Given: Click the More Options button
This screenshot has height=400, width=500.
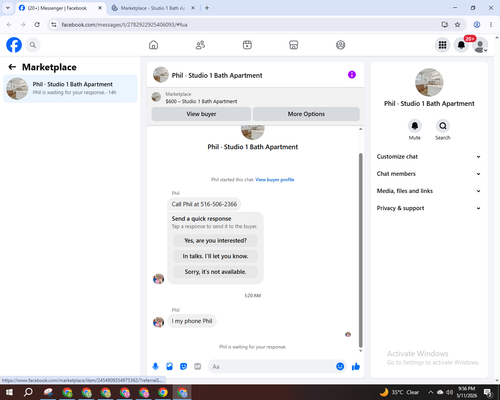Looking at the screenshot, I should (x=306, y=114).
